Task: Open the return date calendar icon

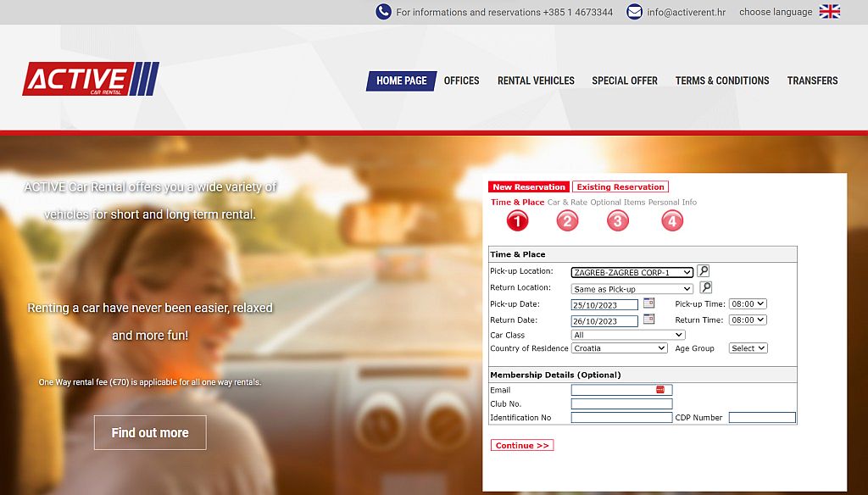Action: pos(648,319)
